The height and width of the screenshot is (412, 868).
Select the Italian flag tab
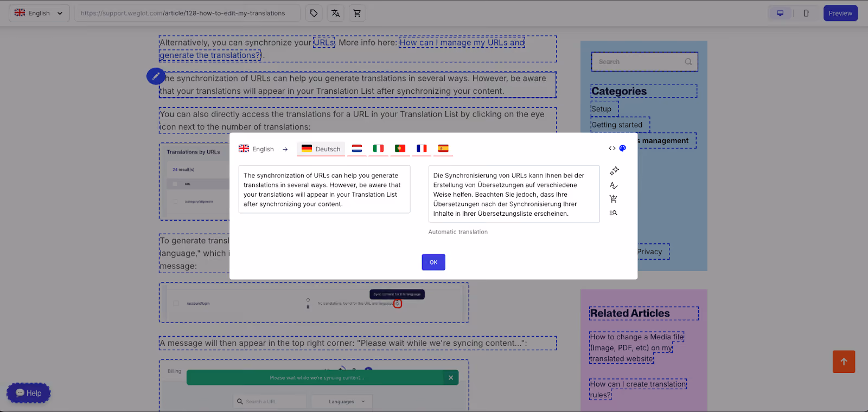[x=378, y=149]
